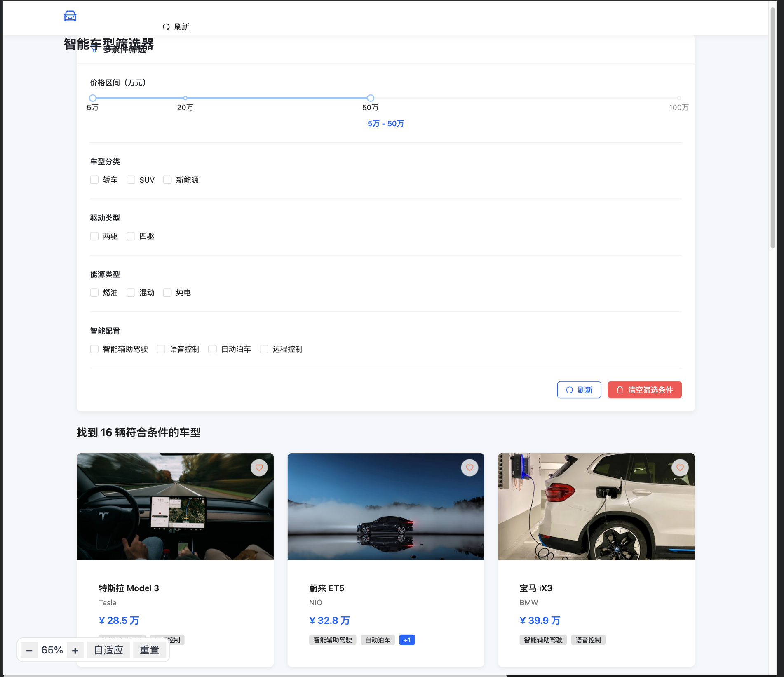Favorite the 宝马 iX3 heart icon
The image size is (784, 677).
coord(680,468)
